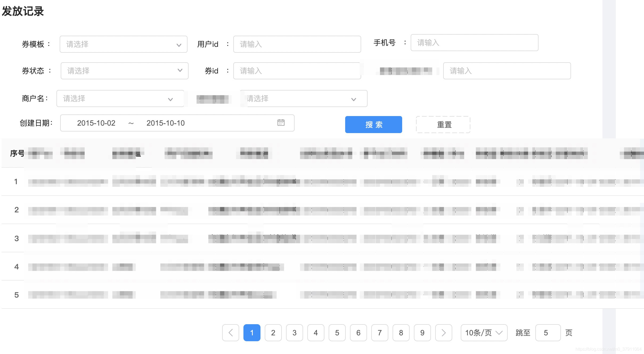The width and height of the screenshot is (644, 354).
Task: Open the 10条/页 page size dropdown
Action: click(x=484, y=333)
